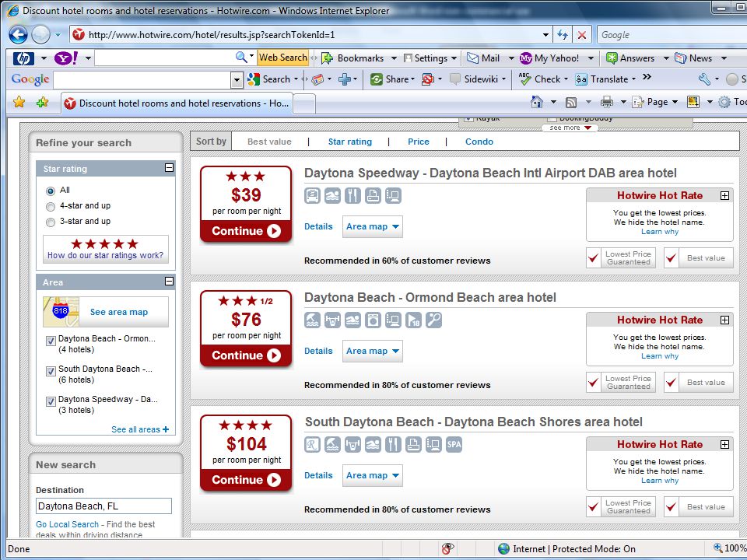Select 4-star and up radio button

[x=51, y=207]
